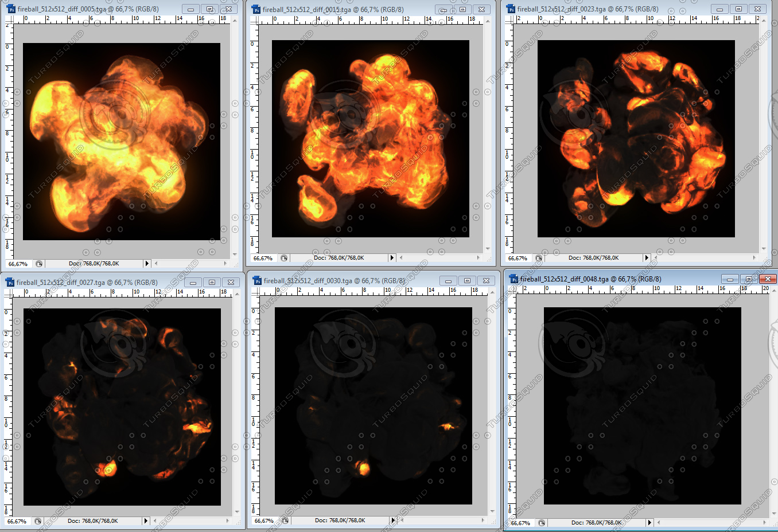Open the status bar options arrow in fireball_0015
Image resolution: width=778 pixels, height=532 pixels.
(392, 258)
